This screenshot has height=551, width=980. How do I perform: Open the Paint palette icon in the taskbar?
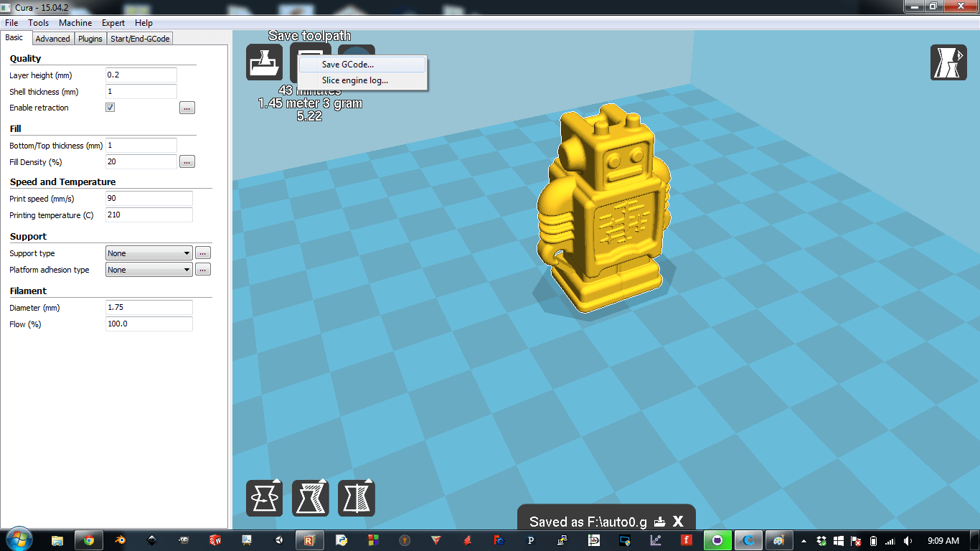pos(778,540)
